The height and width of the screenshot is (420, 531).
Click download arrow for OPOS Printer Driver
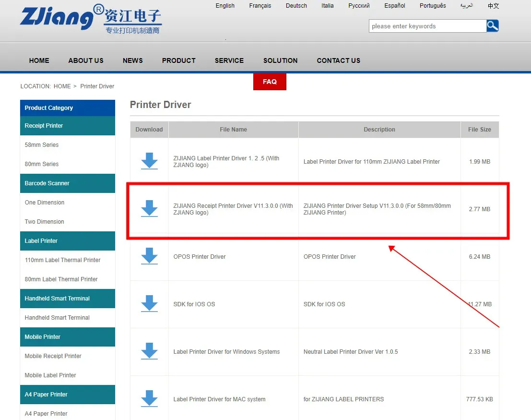coord(149,256)
